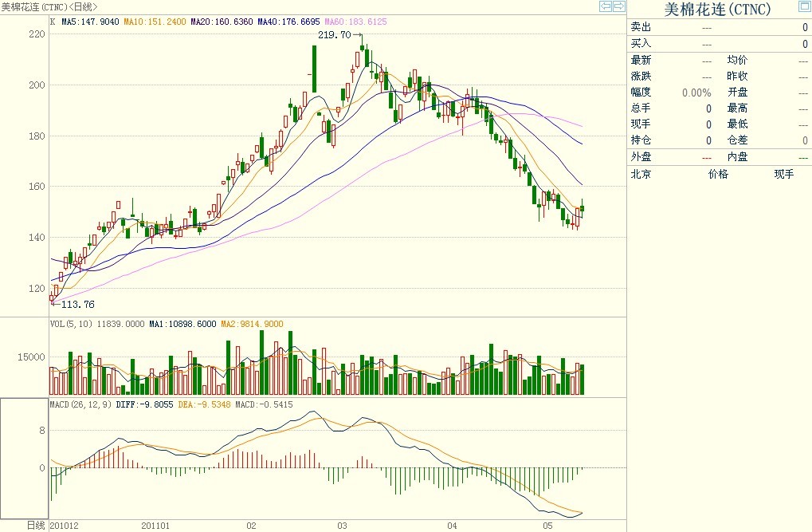This screenshot has height=532, width=812.
Task: Click the left arrow navigation icon
Action: click(x=606, y=6)
